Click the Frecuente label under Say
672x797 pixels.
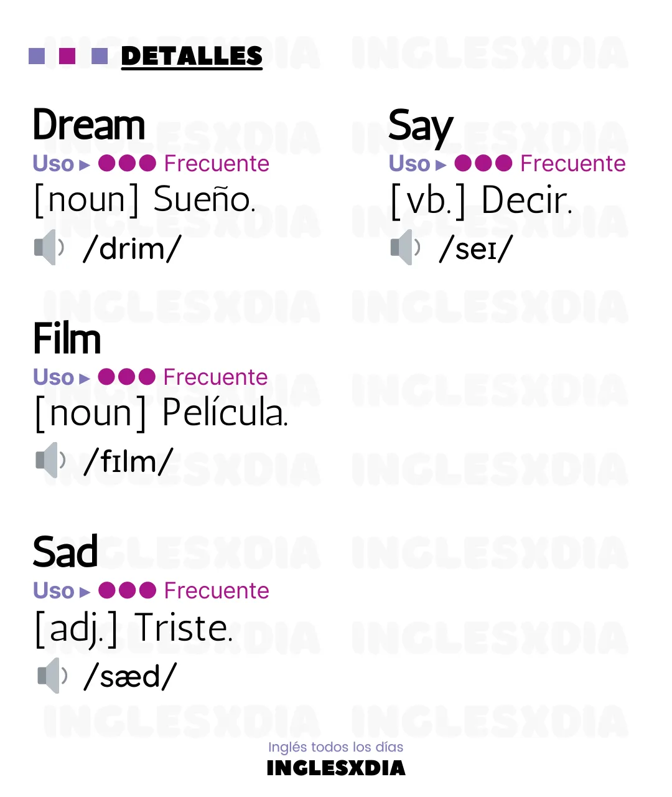[x=573, y=164]
